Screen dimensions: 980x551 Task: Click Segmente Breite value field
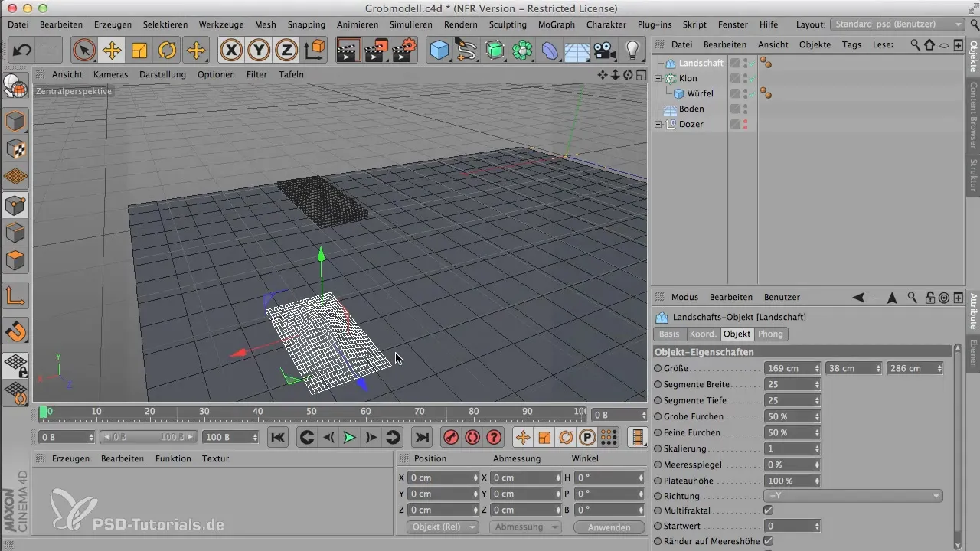point(792,384)
